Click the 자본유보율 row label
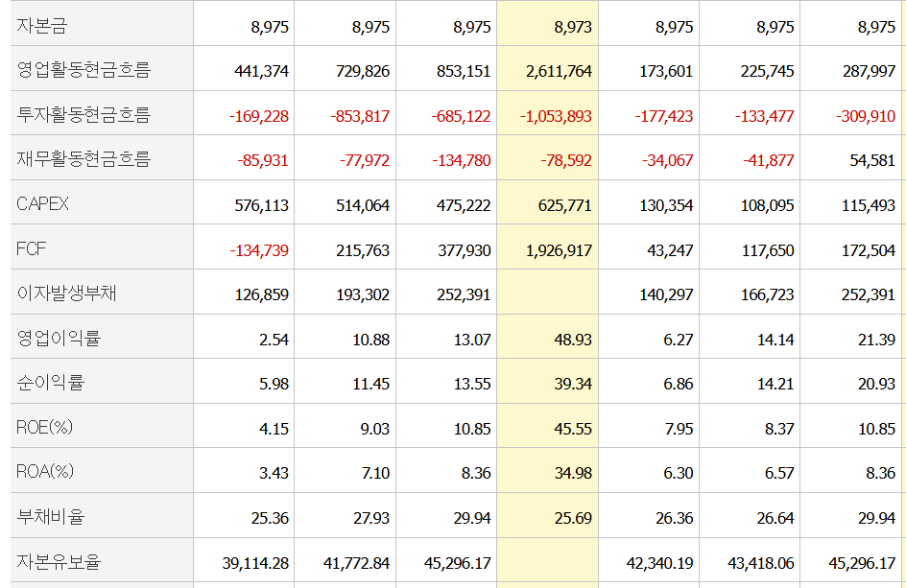The image size is (906, 588). click(x=59, y=562)
